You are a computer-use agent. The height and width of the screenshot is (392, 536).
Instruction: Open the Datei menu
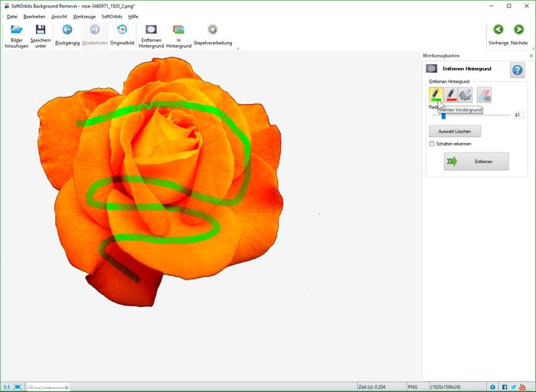coord(11,16)
